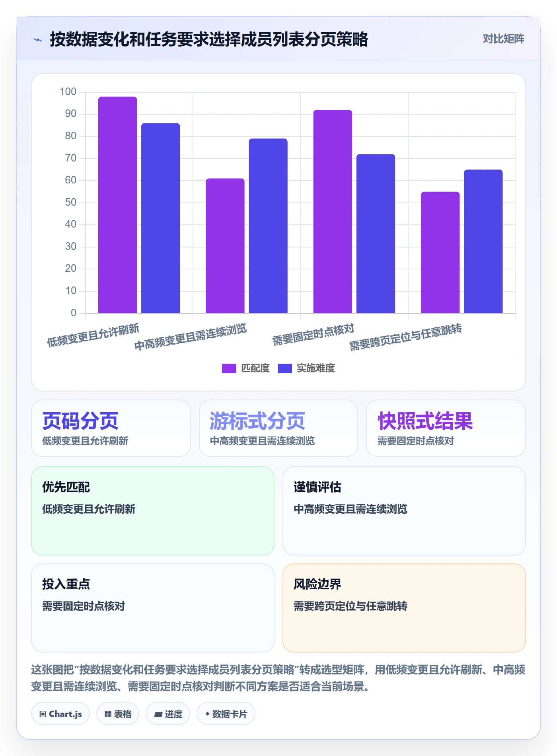This screenshot has height=756, width=557.
Task: Select the 游标式分页 card
Action: click(278, 428)
